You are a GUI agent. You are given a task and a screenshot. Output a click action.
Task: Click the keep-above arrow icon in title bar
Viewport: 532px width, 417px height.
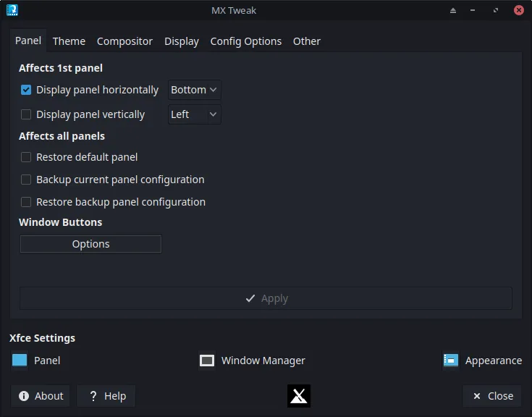[453, 11]
